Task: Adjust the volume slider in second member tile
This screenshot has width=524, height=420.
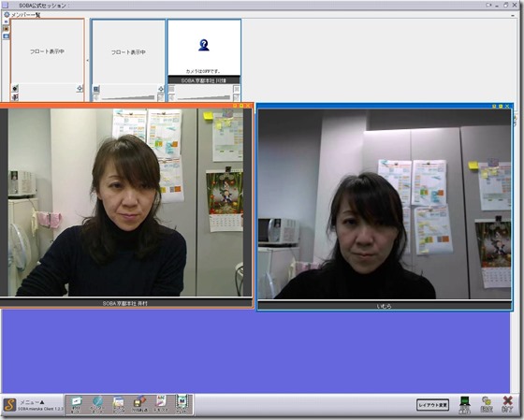Action: pos(128,97)
